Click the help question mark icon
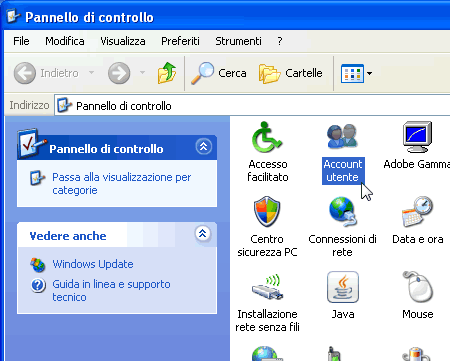450x361 pixels. [38, 286]
